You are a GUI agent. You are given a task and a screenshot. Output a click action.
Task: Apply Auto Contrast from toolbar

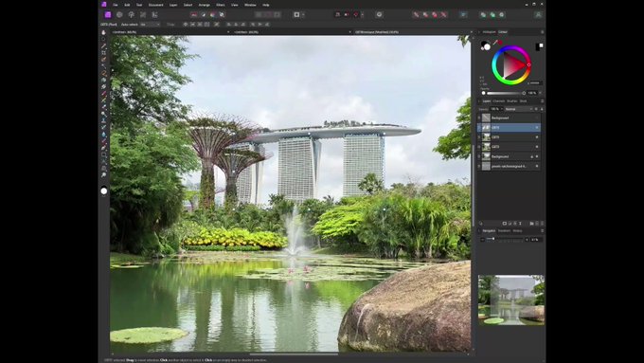pos(203,14)
